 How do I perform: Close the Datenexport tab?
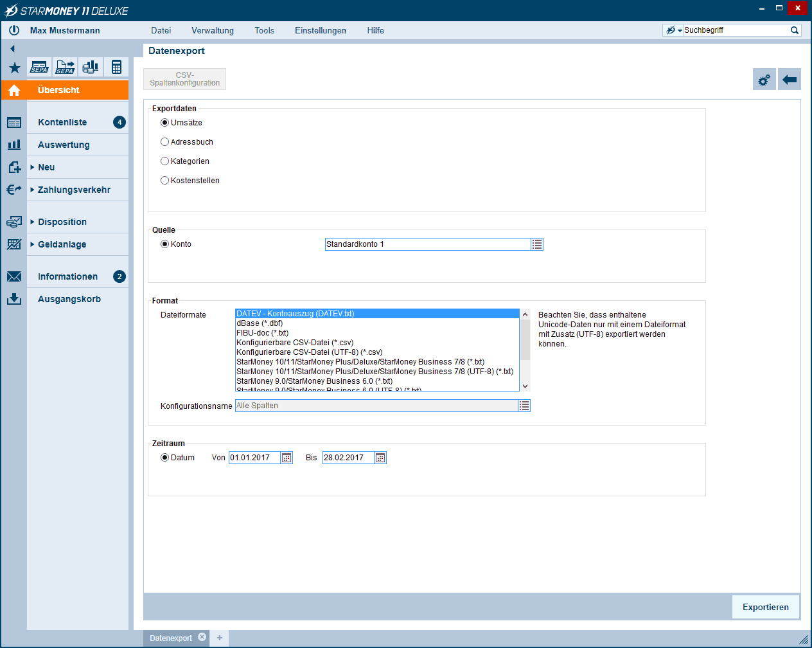(202, 637)
